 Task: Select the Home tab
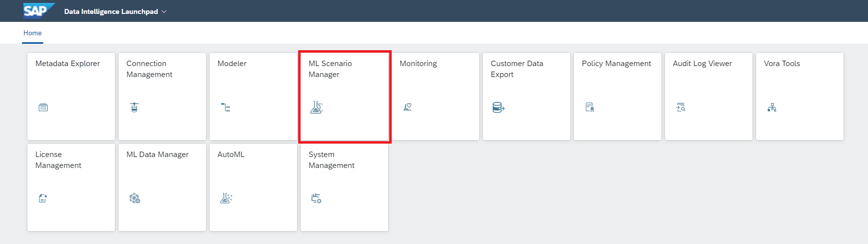click(x=32, y=33)
